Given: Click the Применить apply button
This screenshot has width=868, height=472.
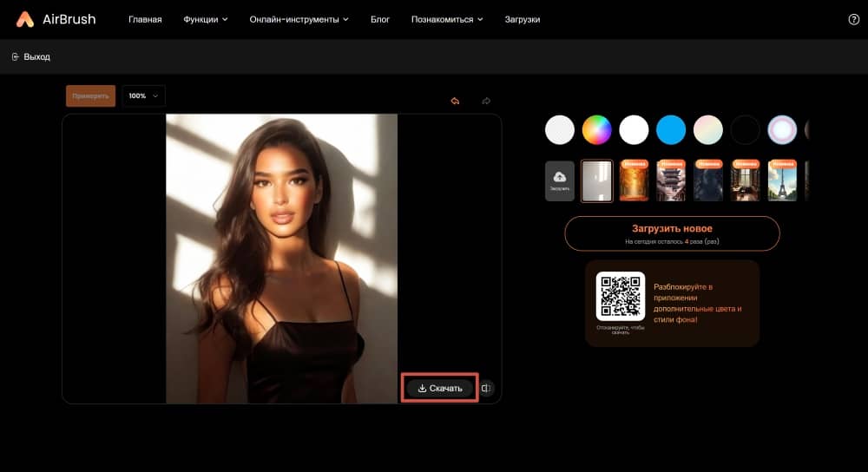Looking at the screenshot, I should coord(90,95).
